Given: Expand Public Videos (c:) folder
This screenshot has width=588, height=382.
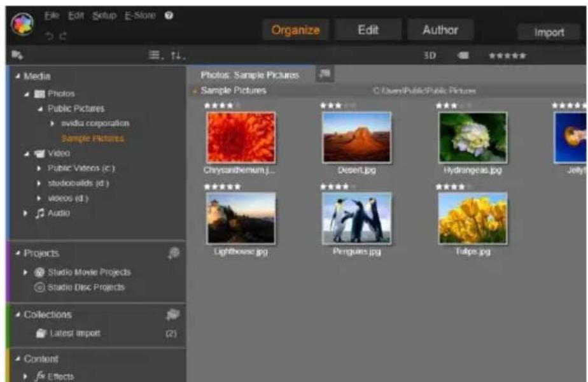Looking at the screenshot, I should 39,169.
